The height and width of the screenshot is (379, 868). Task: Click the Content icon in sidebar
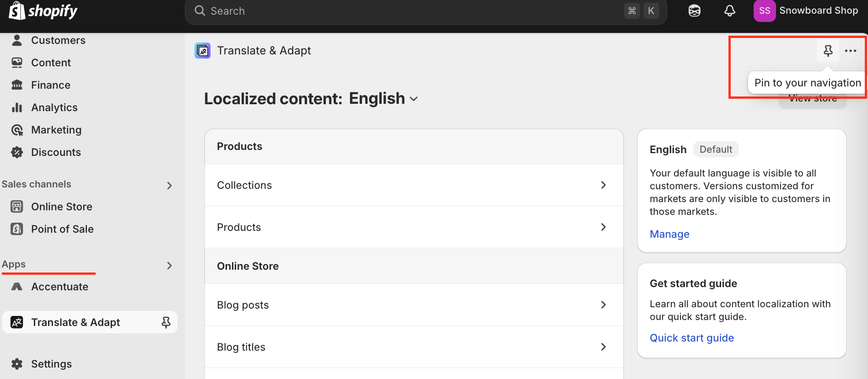coord(17,63)
